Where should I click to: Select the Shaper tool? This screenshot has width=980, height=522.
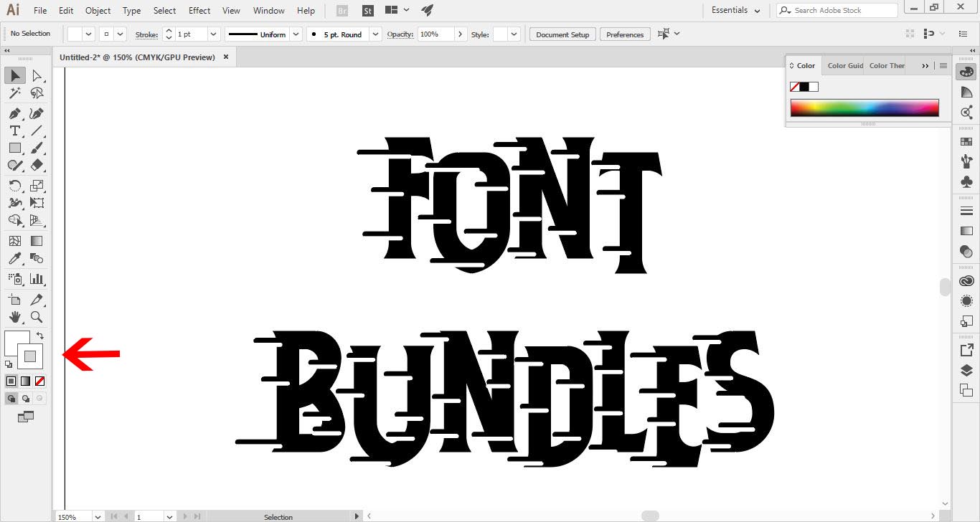pos(15,165)
